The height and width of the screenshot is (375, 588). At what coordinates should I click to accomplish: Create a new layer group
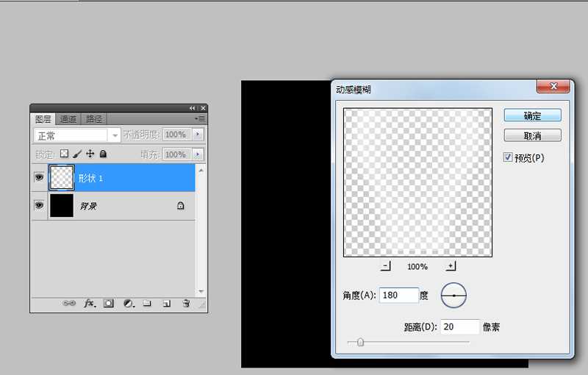(147, 303)
